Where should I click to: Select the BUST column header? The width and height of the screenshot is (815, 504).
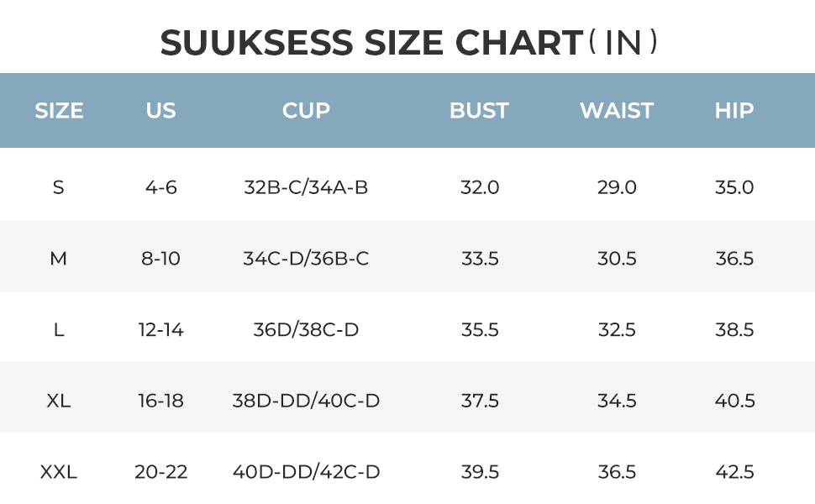[479, 111]
